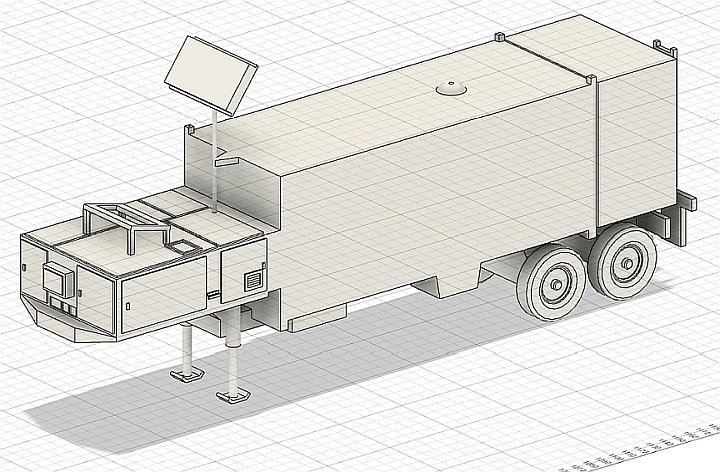Viewport: 720px width, 472px height.
Task: Click the left landing leg foot pad
Action: click(187, 375)
